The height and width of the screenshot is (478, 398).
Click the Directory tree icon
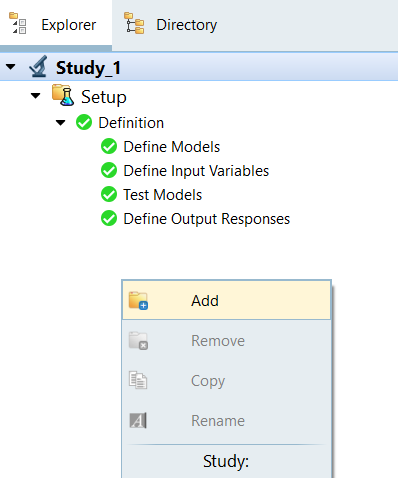click(134, 23)
